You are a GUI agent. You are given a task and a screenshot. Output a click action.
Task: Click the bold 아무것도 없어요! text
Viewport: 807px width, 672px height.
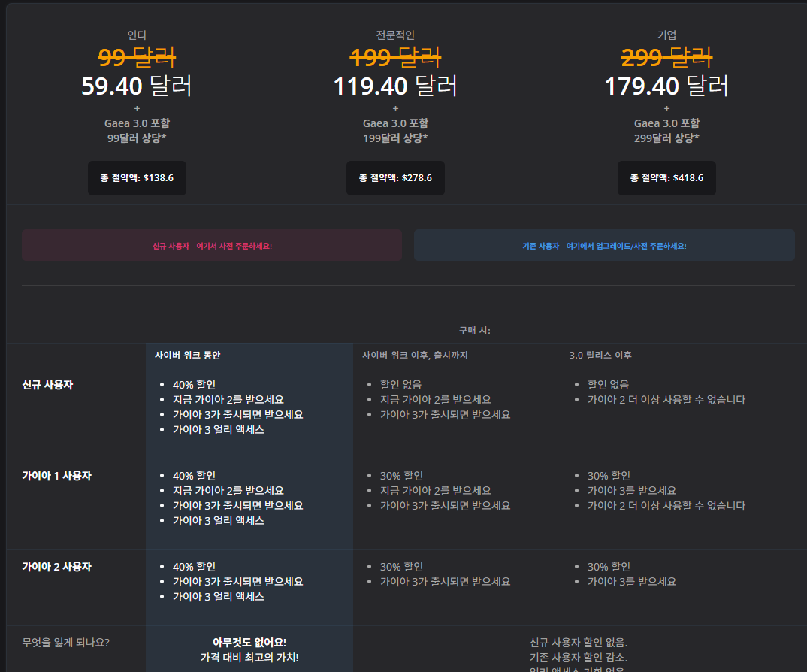[x=249, y=642]
